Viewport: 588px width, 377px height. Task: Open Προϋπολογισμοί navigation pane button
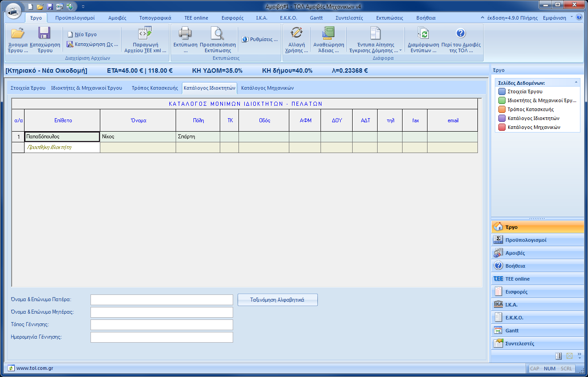538,240
